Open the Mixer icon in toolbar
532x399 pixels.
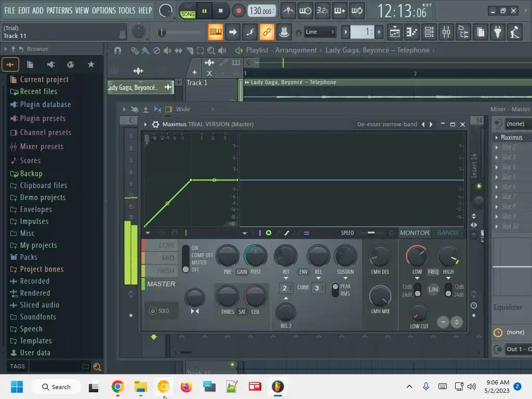(446, 32)
